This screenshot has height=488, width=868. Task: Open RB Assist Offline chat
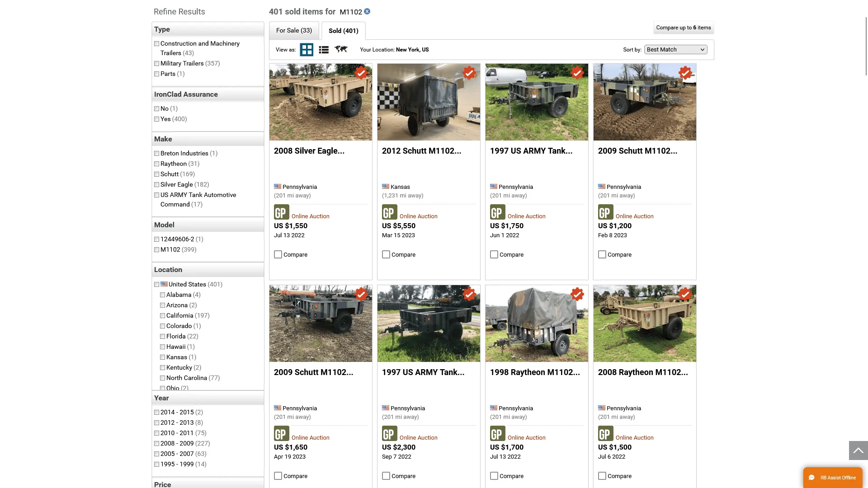833,478
